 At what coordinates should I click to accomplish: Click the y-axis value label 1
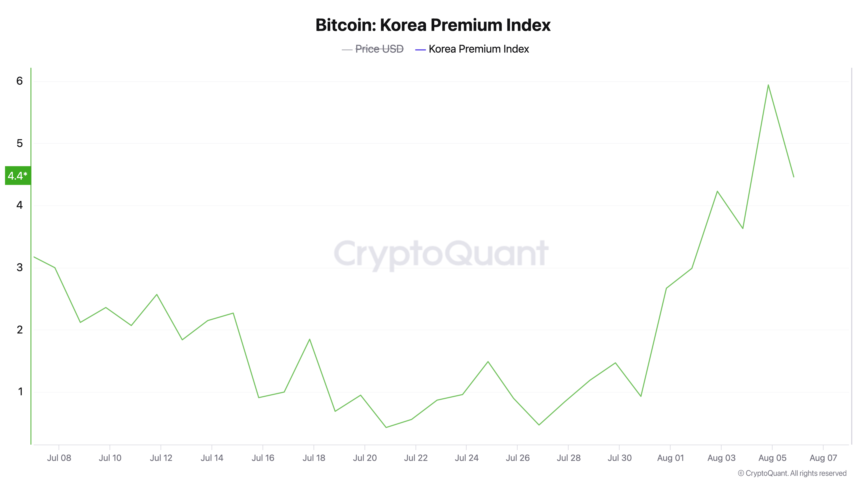click(x=20, y=391)
